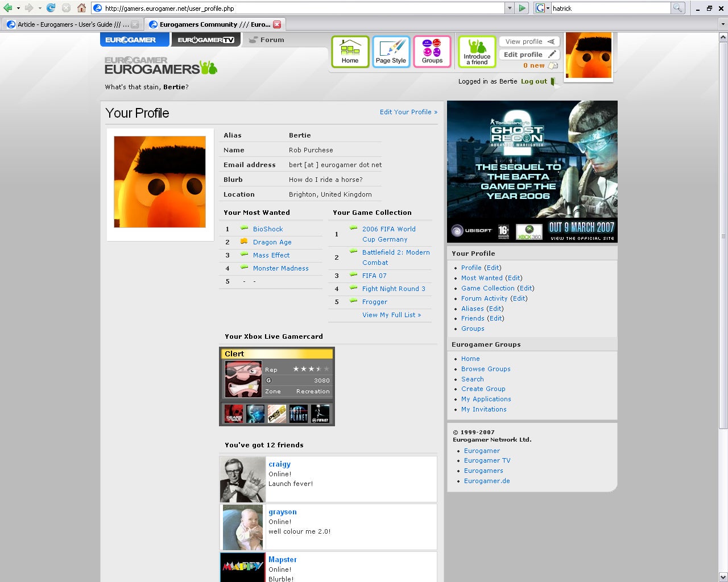Click the Eurogamers logo
This screenshot has height=582, width=728.
click(161, 66)
